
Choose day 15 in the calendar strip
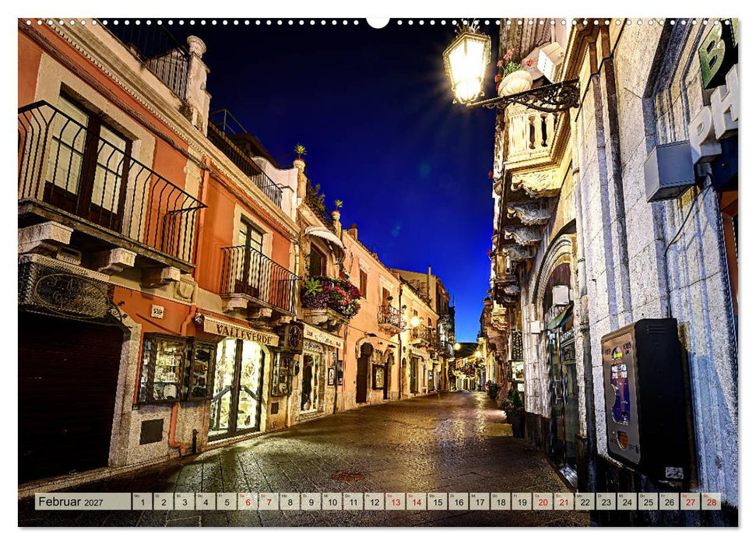point(438,501)
